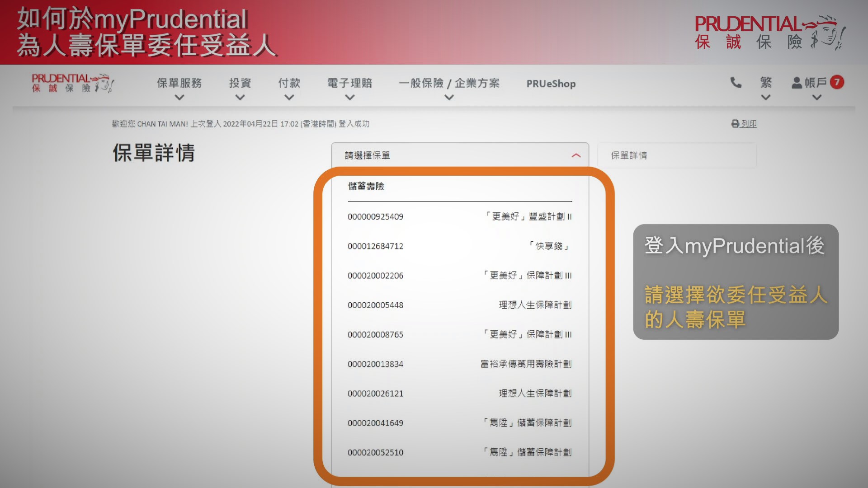Select policy 000012684712
Viewport: 868px width, 488px height.
460,246
